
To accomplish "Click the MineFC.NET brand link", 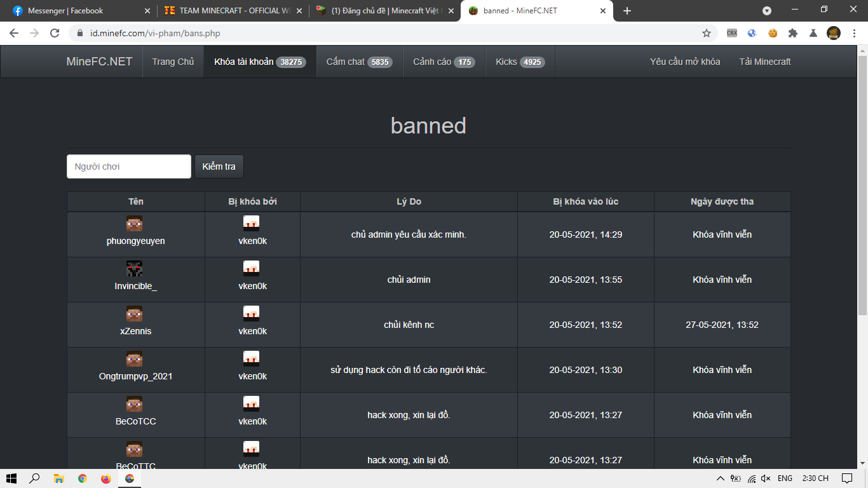I will click(100, 62).
